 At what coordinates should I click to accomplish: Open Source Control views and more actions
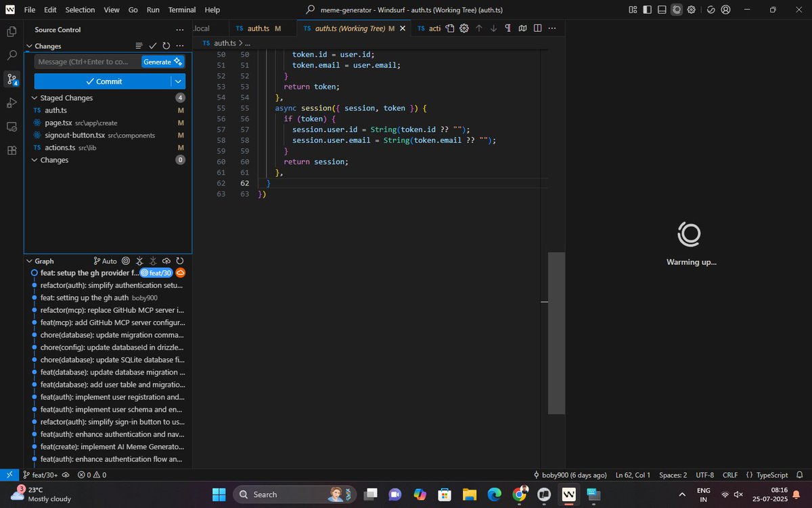point(179,30)
